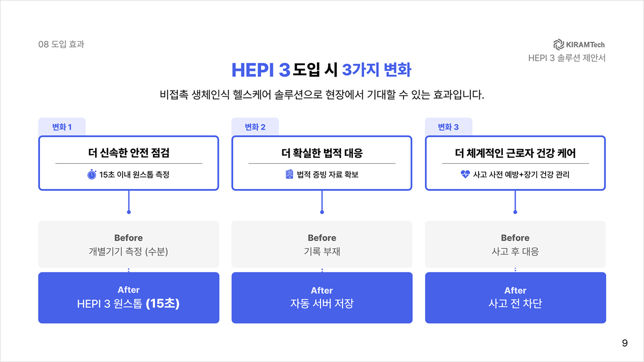Select the 변화 3 tab label
Image resolution: width=644 pixels, height=362 pixels.
pyautogui.click(x=448, y=127)
